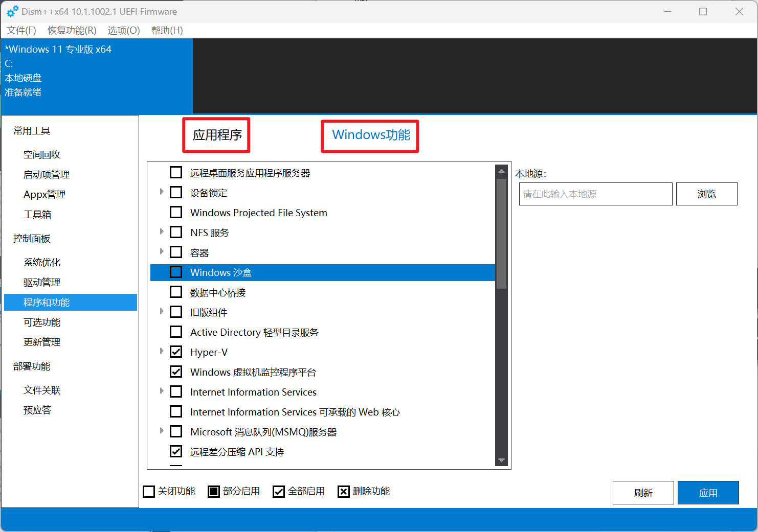Check the 旧版组件 checkbox
The width and height of the screenshot is (758, 532).
point(176,312)
